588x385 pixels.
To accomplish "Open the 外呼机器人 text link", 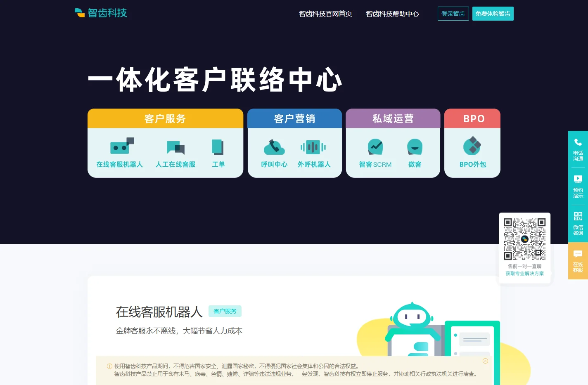I will (314, 164).
